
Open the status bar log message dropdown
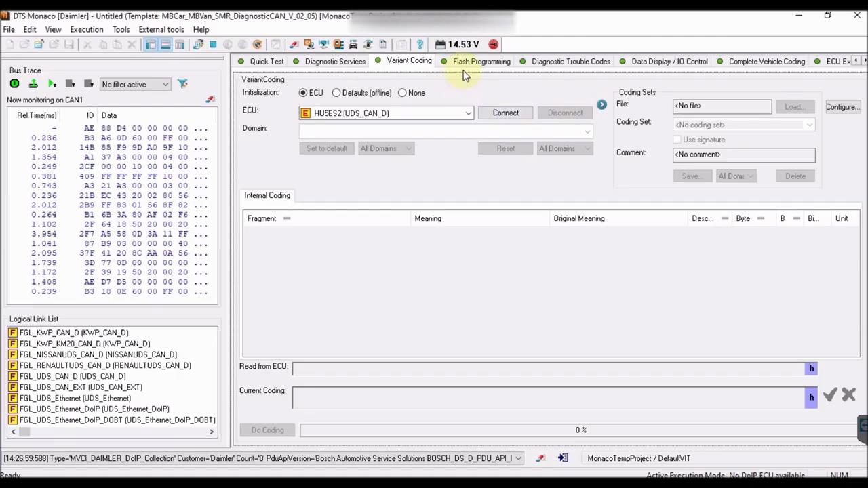(x=518, y=458)
